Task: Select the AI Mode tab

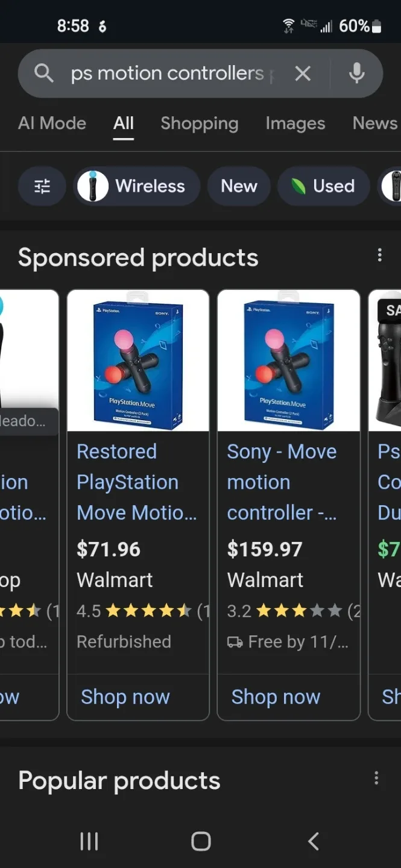Action: tap(52, 123)
